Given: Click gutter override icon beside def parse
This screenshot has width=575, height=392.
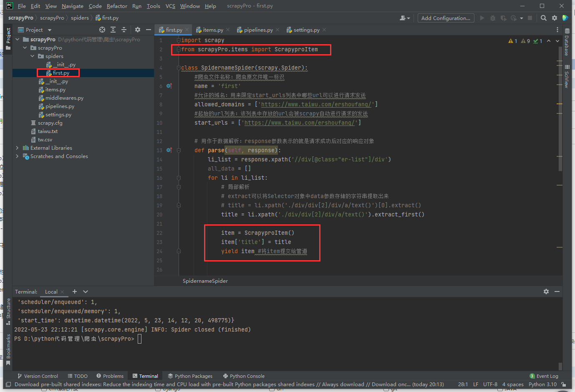Looking at the screenshot, I should point(169,150).
